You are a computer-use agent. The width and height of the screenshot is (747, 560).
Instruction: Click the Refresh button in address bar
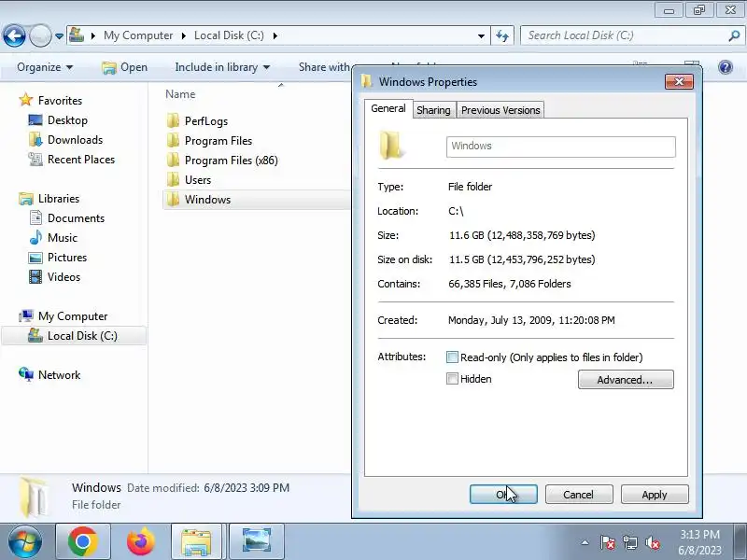click(x=502, y=35)
